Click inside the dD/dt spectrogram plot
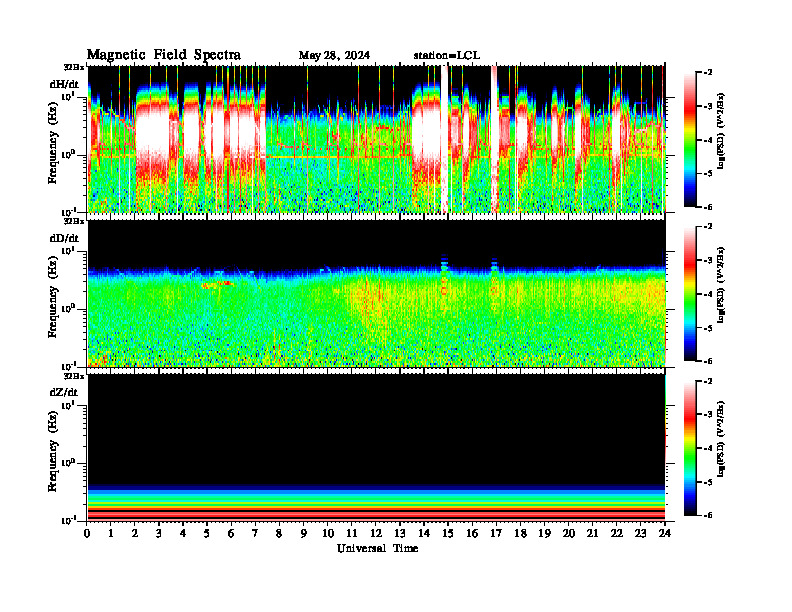This screenshot has height=612, width=792. [376, 293]
